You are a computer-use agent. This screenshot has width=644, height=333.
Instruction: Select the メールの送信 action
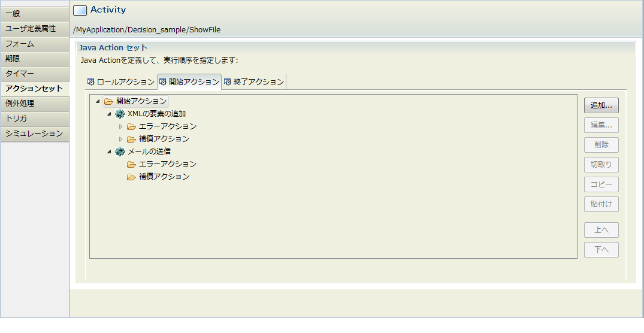point(149,152)
